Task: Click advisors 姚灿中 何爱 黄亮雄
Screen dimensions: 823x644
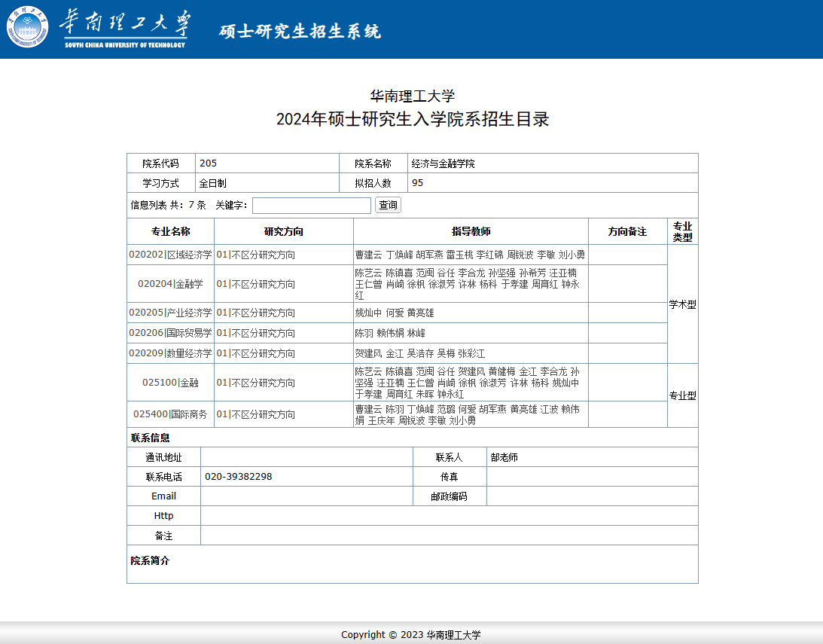Action: click(x=394, y=313)
